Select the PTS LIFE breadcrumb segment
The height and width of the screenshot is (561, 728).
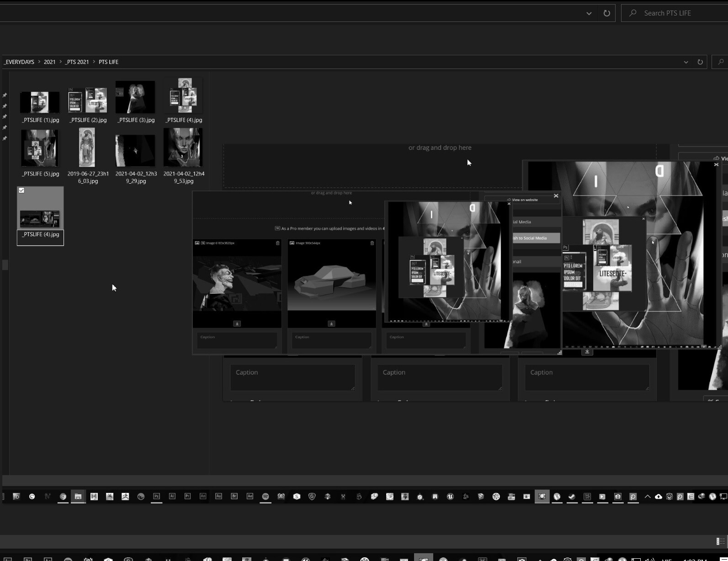coord(108,62)
